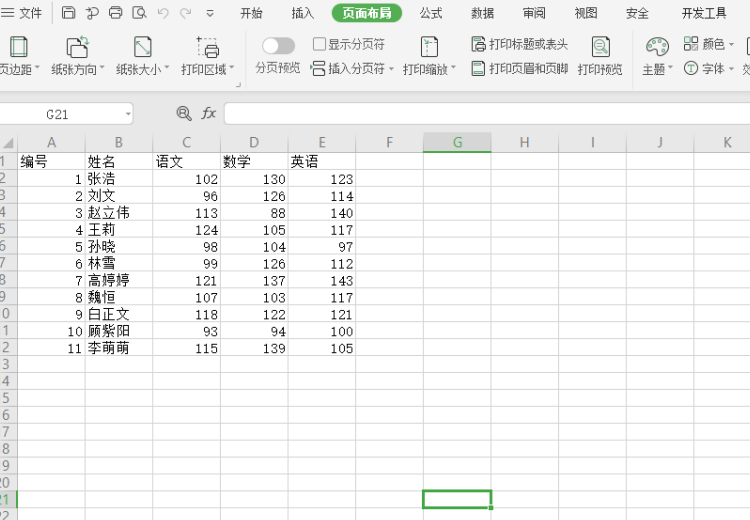Click the Save icon in quick toolbar
Screen dimensions: 750x520
(68, 13)
